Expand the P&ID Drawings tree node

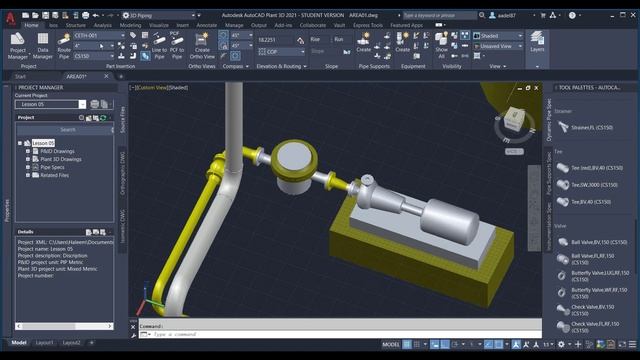28,151
